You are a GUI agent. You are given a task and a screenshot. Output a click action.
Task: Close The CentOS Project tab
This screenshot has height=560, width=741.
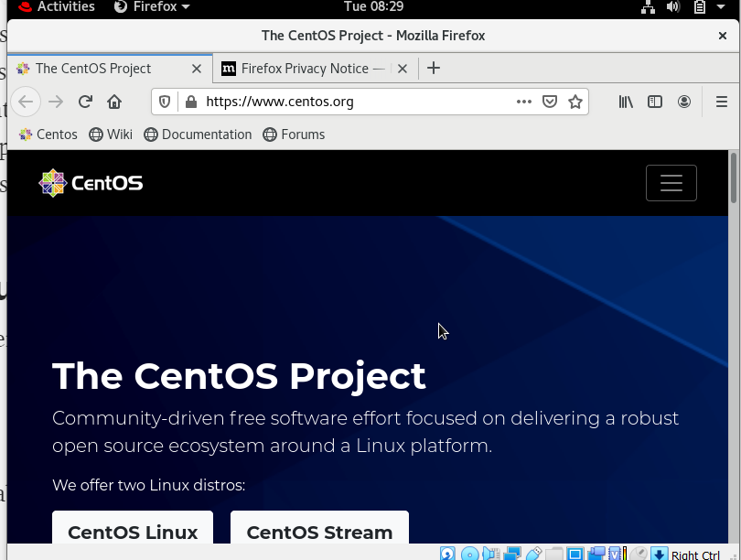197,69
